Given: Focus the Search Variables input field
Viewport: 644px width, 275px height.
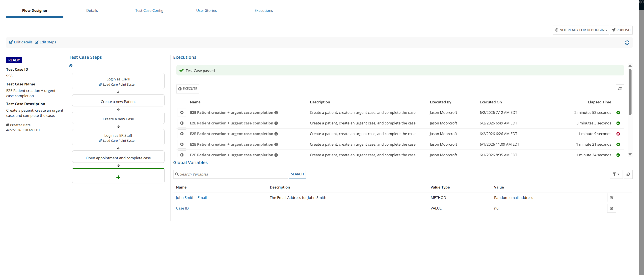Looking at the screenshot, I should click(230, 174).
